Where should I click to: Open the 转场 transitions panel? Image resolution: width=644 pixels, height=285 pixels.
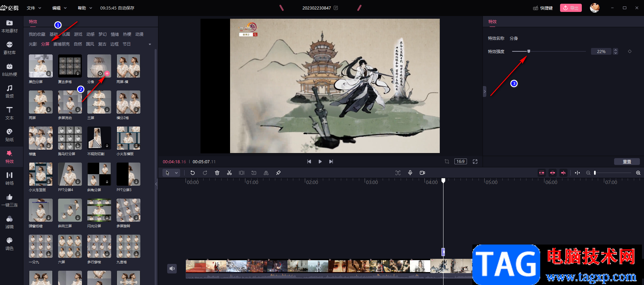tap(10, 179)
